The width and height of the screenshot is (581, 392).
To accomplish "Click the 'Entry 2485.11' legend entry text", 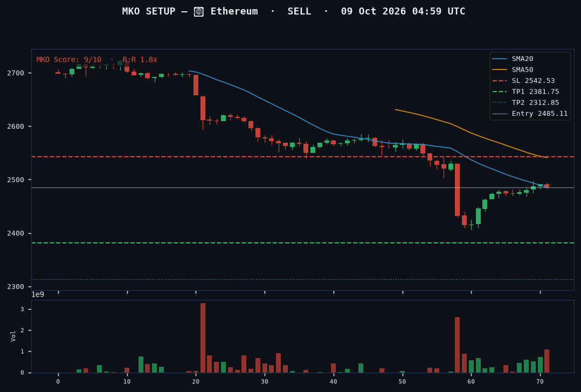I will click(539, 114).
